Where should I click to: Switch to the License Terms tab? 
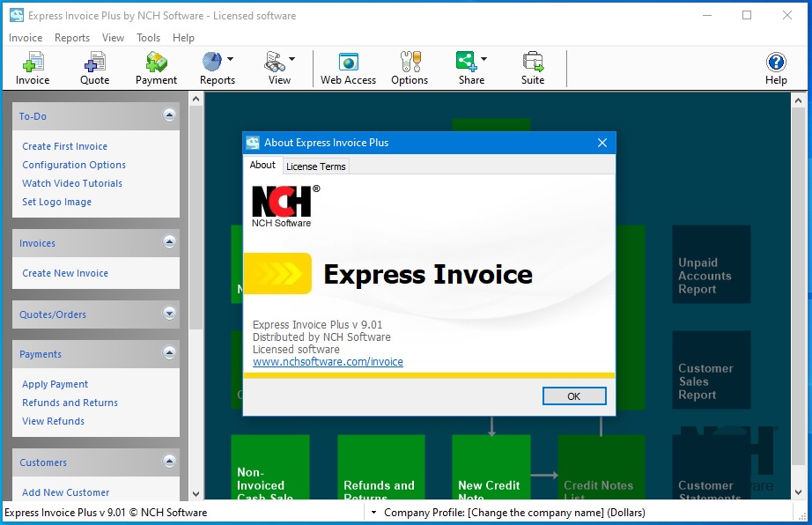tap(315, 166)
